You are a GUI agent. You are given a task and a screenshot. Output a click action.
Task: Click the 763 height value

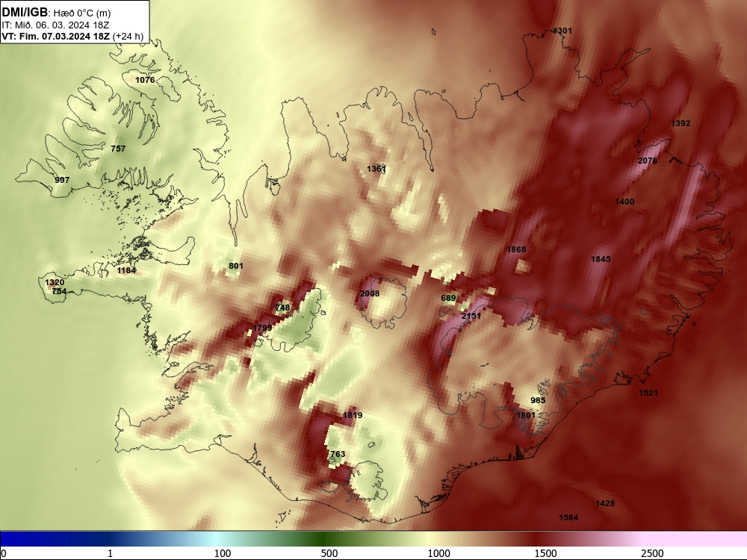338,454
